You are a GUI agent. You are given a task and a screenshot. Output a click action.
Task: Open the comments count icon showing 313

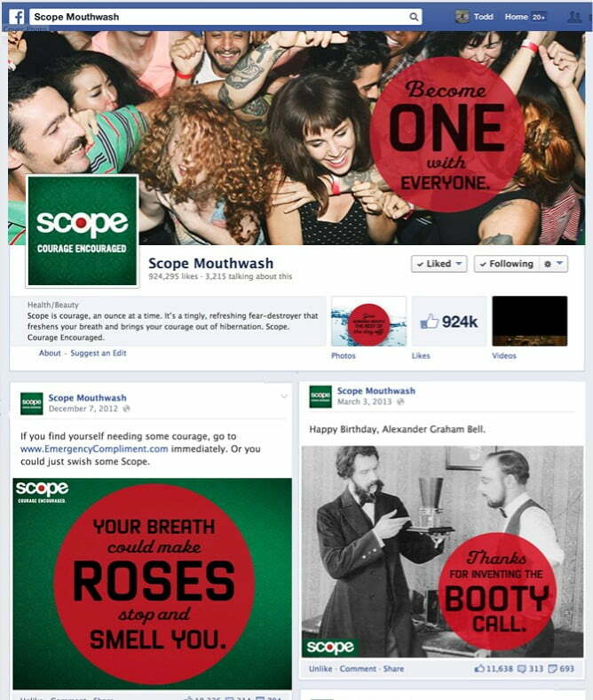coord(521,668)
